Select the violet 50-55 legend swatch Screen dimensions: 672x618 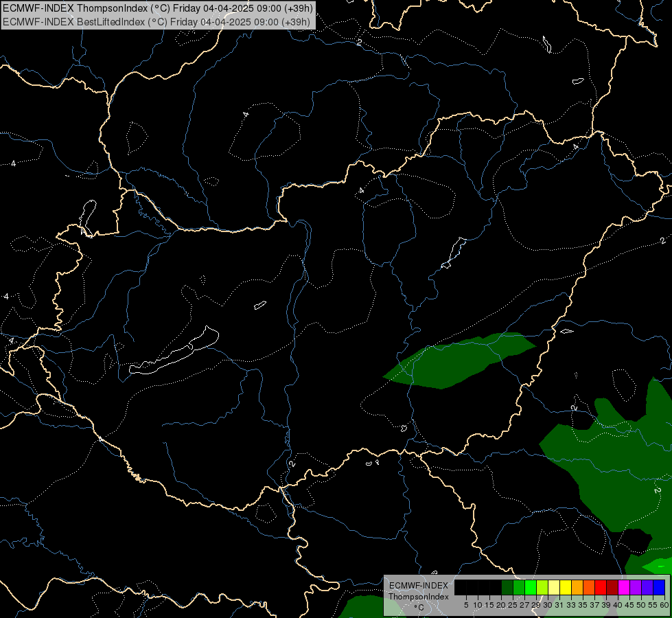(647, 587)
